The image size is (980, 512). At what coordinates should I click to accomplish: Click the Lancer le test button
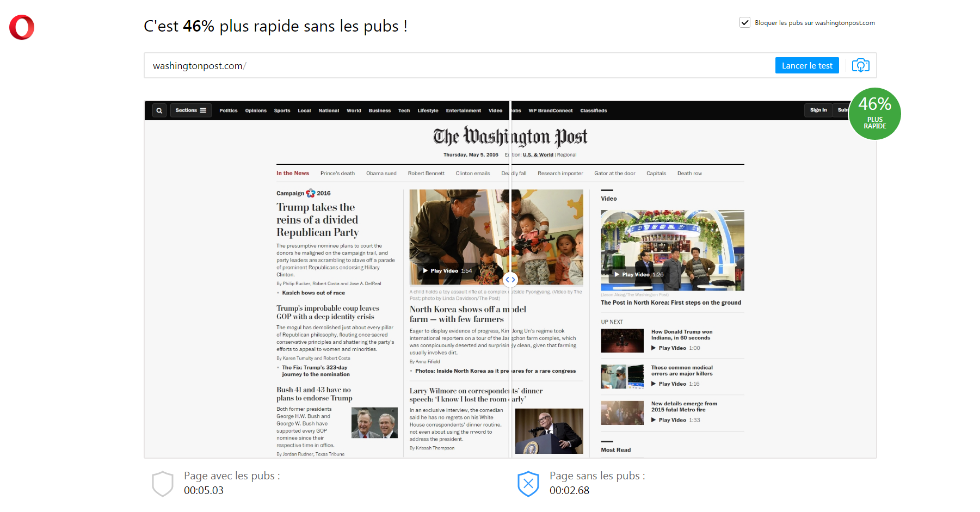click(x=806, y=65)
